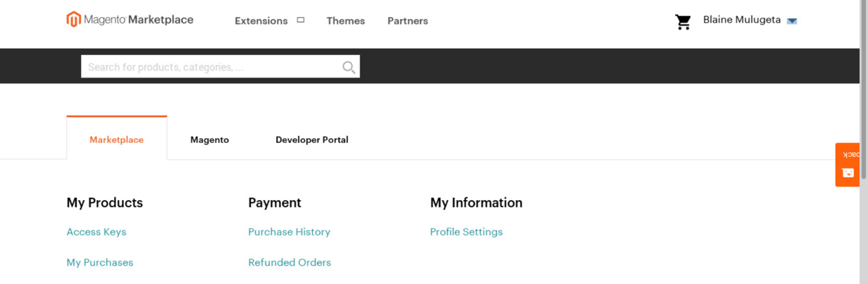The width and height of the screenshot is (868, 284).
Task: Click the My Information heading
Action: (476, 203)
